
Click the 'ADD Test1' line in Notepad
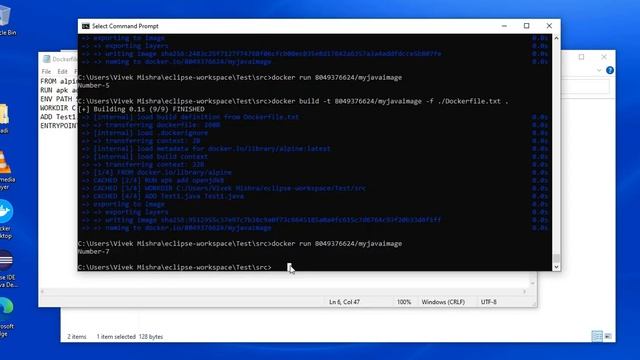click(x=59, y=117)
